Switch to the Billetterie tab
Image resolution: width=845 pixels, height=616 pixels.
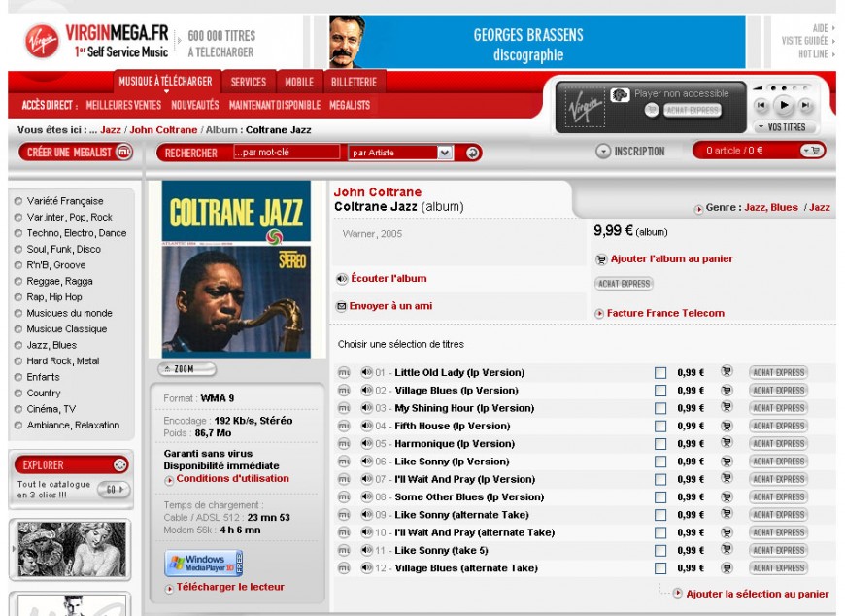(354, 82)
